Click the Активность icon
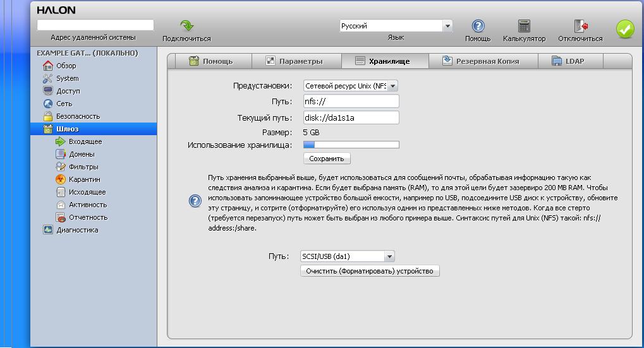This screenshot has height=348, width=644. (x=61, y=205)
